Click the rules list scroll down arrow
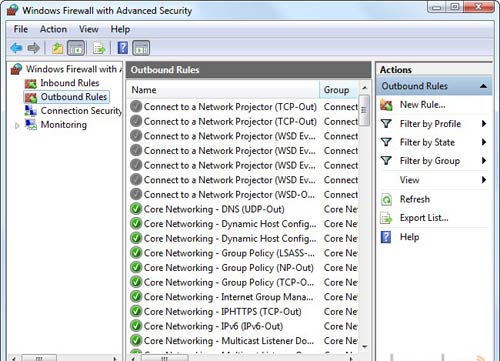Screen dimensions: 500x361 tap(364, 347)
